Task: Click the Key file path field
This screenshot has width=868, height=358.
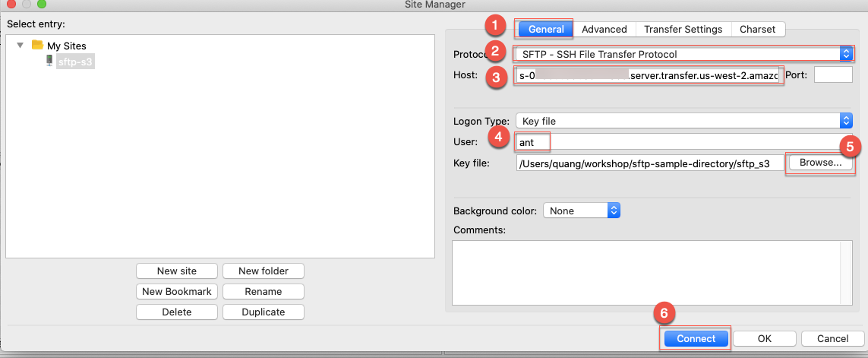Action: coord(650,163)
